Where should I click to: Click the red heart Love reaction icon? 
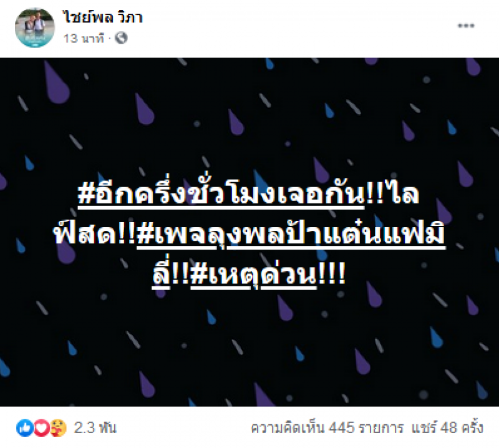(41, 427)
